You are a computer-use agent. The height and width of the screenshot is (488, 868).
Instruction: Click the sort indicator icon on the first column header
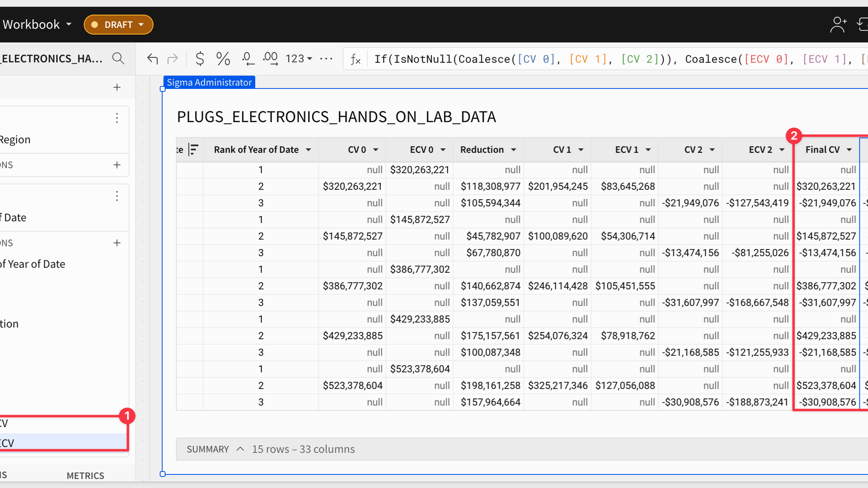[x=193, y=150]
